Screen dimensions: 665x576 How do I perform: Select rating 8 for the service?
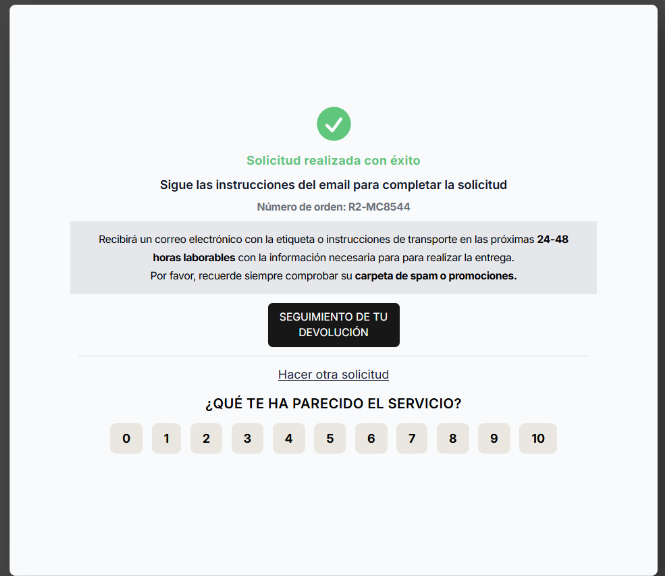coord(453,438)
